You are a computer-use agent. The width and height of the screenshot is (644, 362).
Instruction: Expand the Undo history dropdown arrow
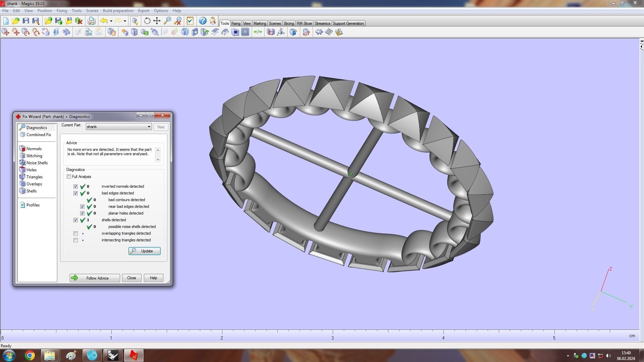click(111, 21)
